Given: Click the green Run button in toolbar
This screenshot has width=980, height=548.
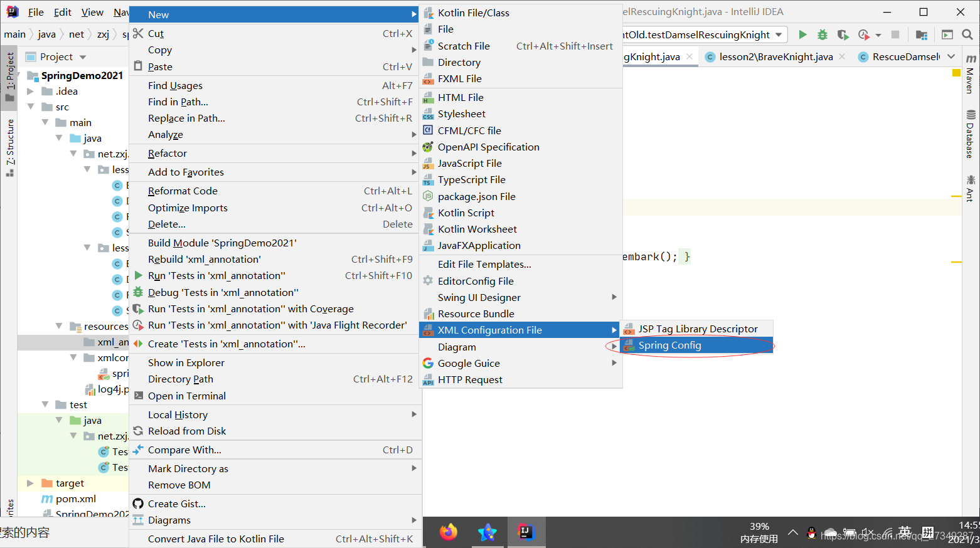Looking at the screenshot, I should pos(802,34).
